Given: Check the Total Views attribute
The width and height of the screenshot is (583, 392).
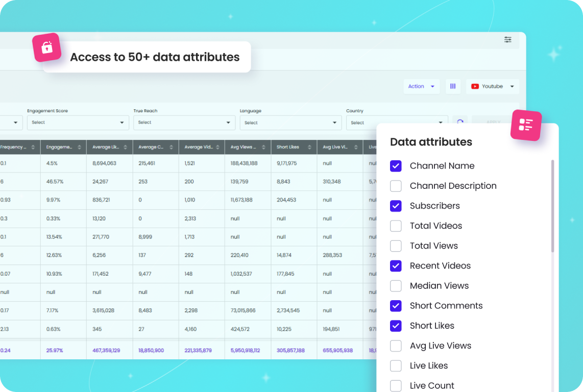Looking at the screenshot, I should point(396,246).
